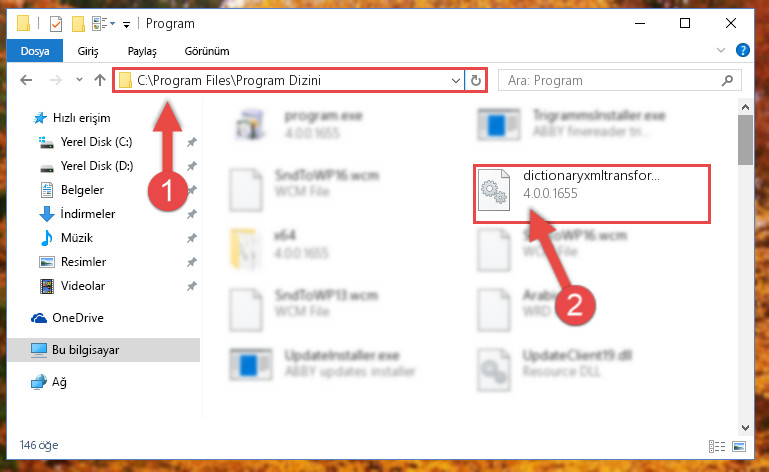The height and width of the screenshot is (472, 769).
Task: Open Quick Access Toolbar customize dropdown
Action: click(127, 25)
